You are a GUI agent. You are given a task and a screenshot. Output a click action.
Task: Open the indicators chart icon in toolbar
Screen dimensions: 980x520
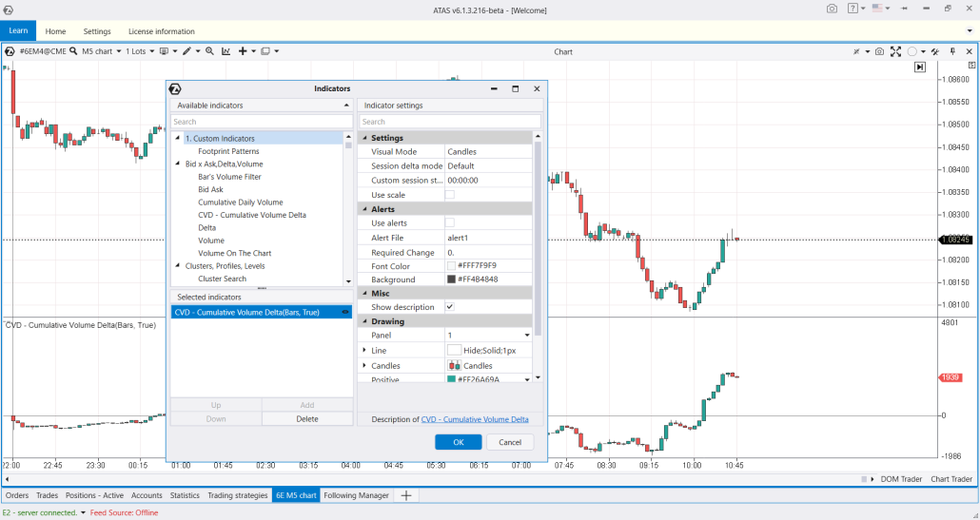pyautogui.click(x=225, y=51)
